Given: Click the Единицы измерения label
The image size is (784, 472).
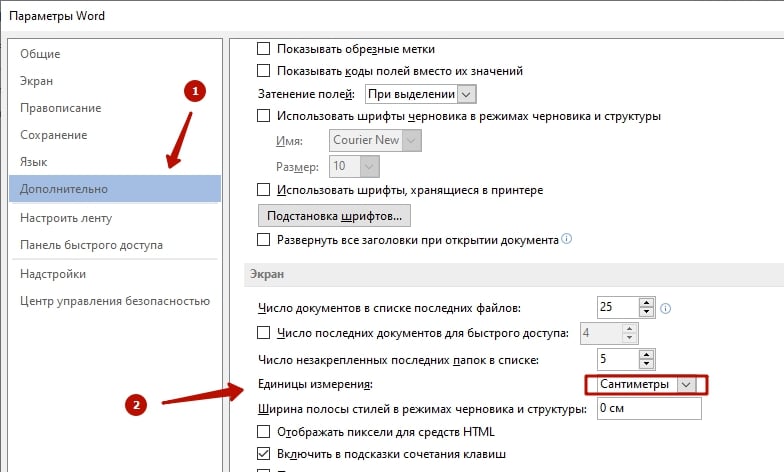Looking at the screenshot, I should [x=316, y=384].
